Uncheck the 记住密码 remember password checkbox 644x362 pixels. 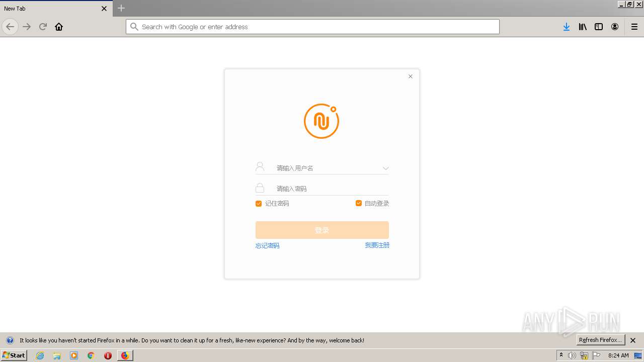click(259, 204)
